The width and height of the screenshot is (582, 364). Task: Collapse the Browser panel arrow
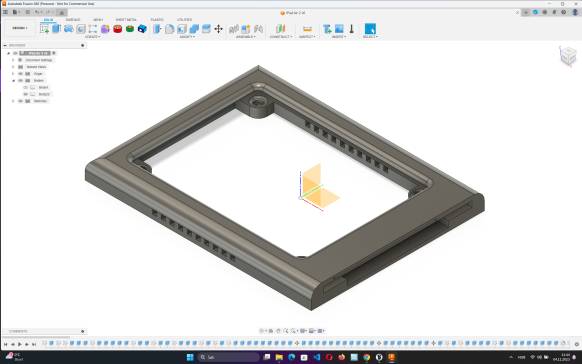coord(5,45)
